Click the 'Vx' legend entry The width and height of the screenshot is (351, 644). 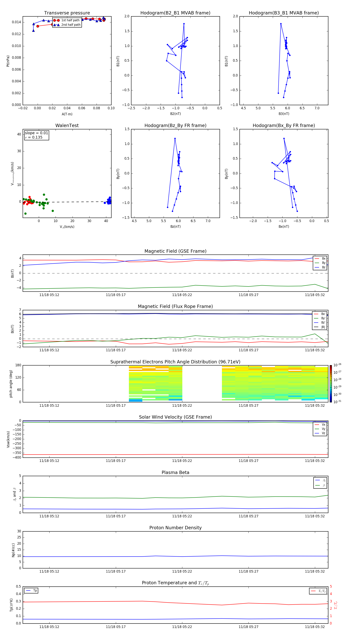coord(320,425)
